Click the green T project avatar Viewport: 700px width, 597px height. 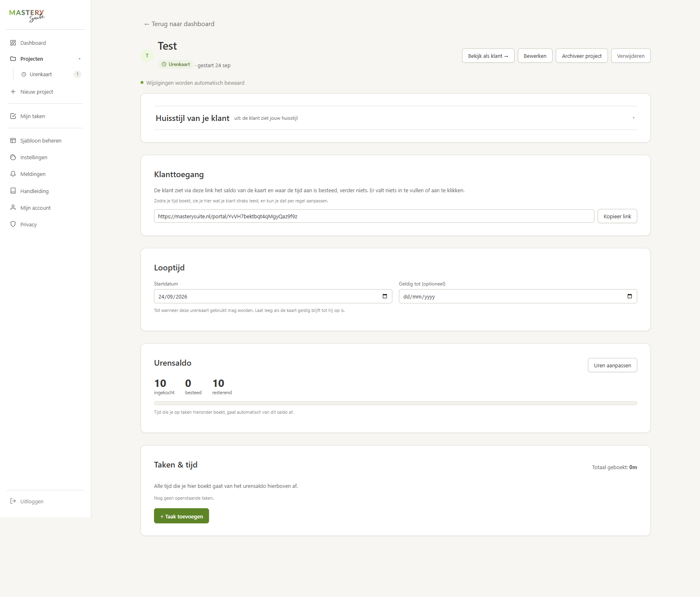[147, 56]
